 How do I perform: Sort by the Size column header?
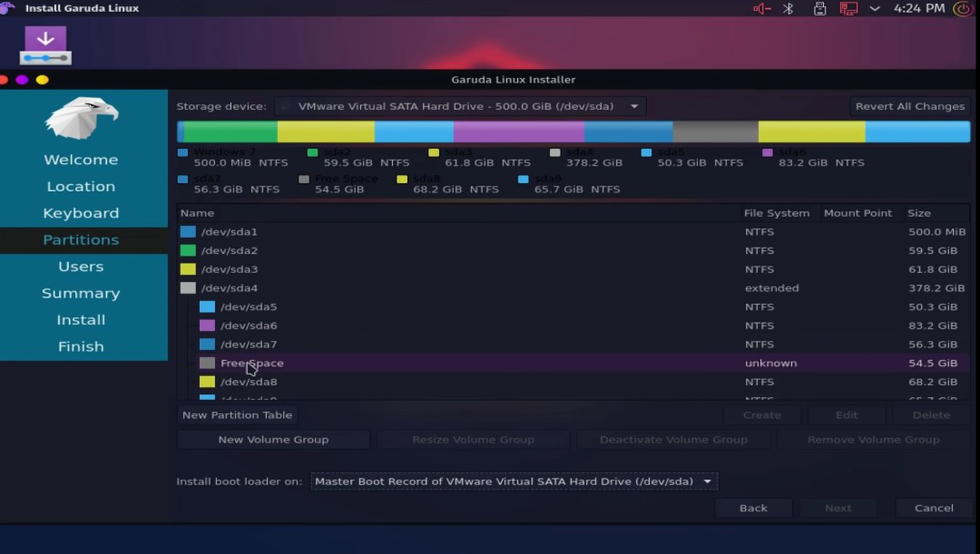click(936, 213)
